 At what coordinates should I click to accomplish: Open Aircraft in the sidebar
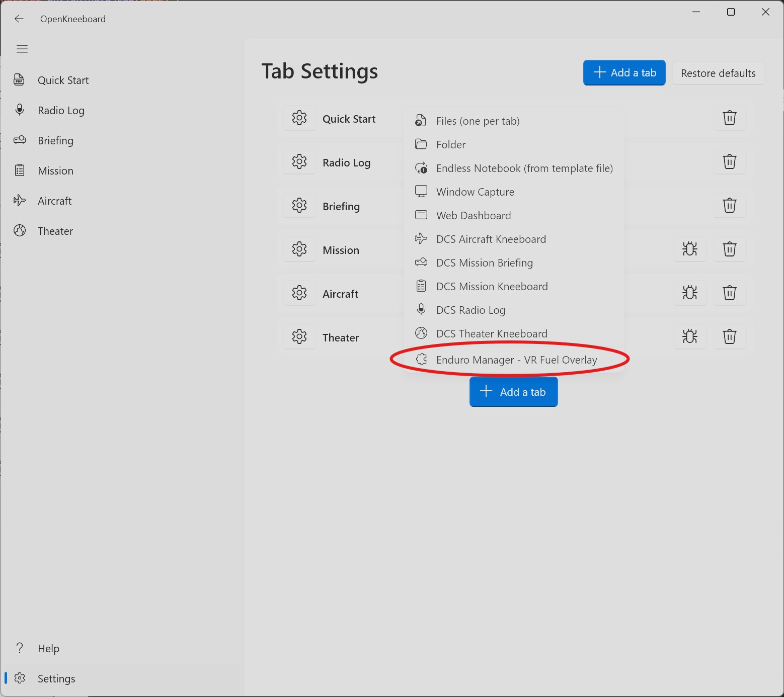tap(121, 201)
